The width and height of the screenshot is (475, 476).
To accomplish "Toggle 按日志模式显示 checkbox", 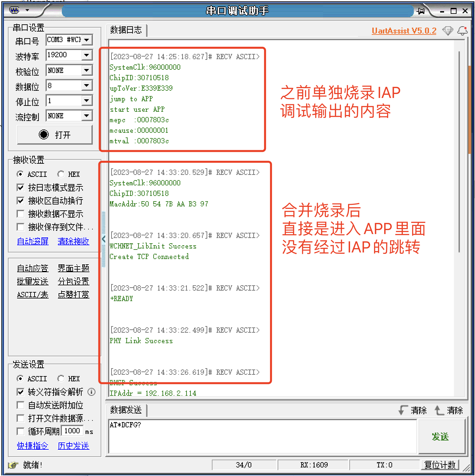I will coord(20,187).
